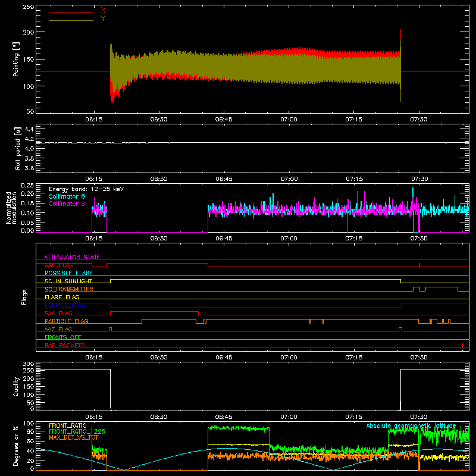Click the FRONT_RATIO_1225 legend entry

(77, 431)
